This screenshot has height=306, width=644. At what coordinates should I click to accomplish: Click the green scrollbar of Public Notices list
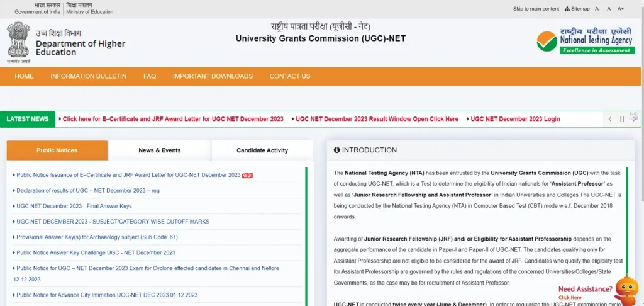pyautogui.click(x=306, y=237)
